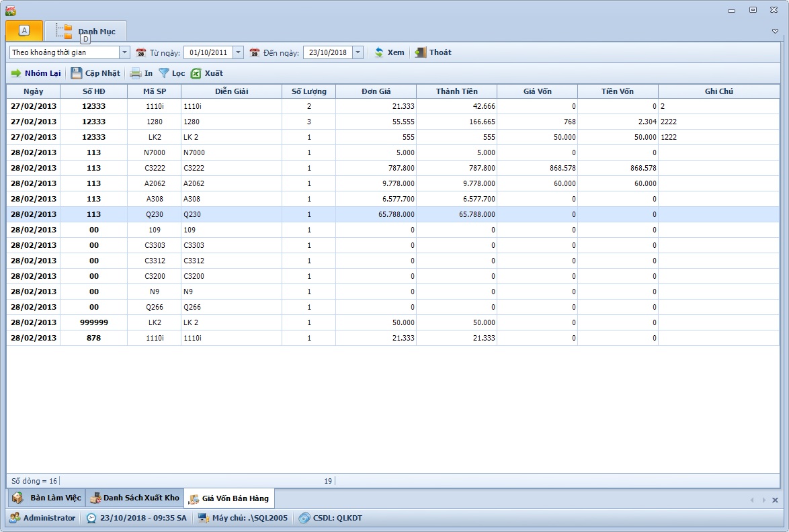Image resolution: width=789 pixels, height=532 pixels.
Task: Sort by the Thành Tiền column header
Action: pyautogui.click(x=456, y=91)
